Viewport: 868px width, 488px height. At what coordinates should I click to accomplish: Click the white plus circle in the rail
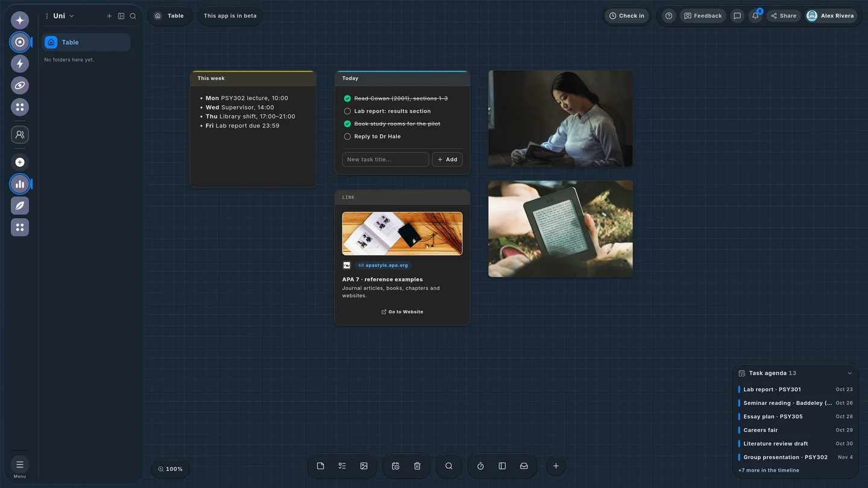[x=20, y=162]
